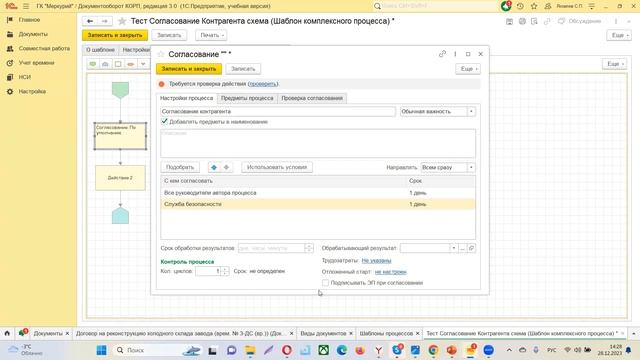Open Chrome from the taskbar
The width and height of the screenshot is (640, 360).
pos(433,350)
